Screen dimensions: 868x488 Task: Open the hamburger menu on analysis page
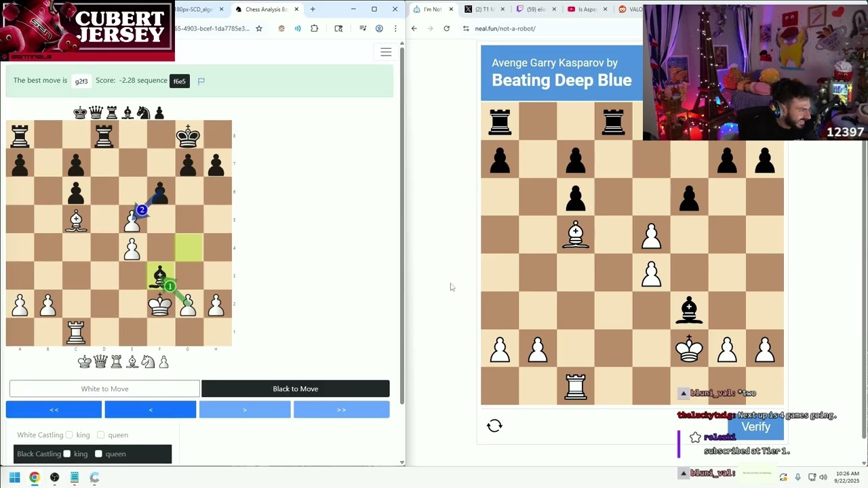click(386, 52)
